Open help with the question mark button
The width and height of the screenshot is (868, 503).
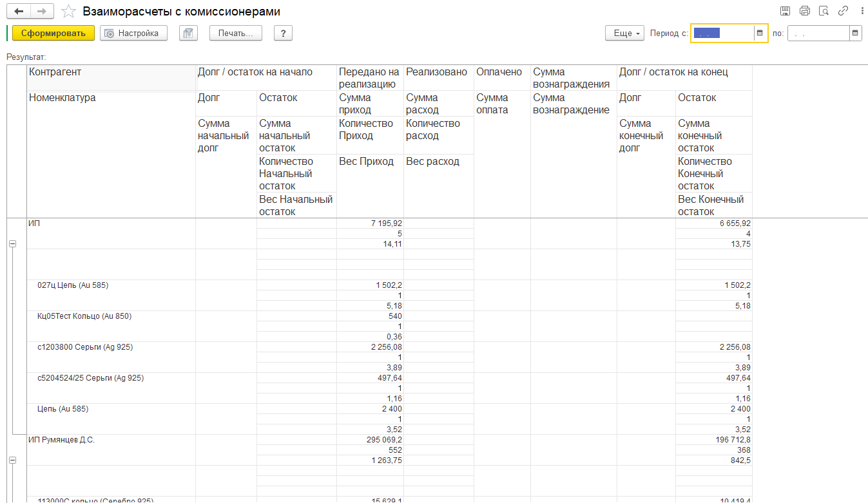click(283, 33)
